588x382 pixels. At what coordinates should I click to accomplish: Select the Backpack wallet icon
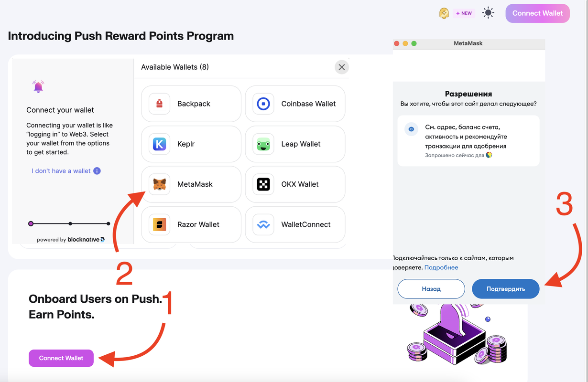(159, 104)
